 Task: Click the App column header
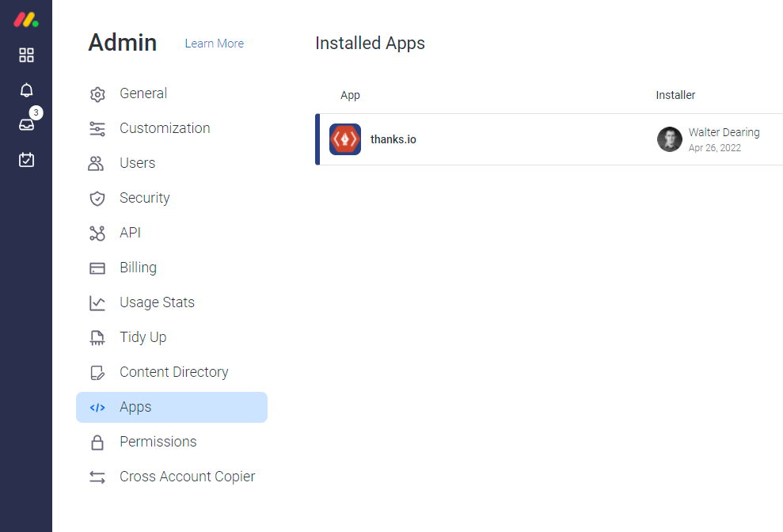point(350,96)
